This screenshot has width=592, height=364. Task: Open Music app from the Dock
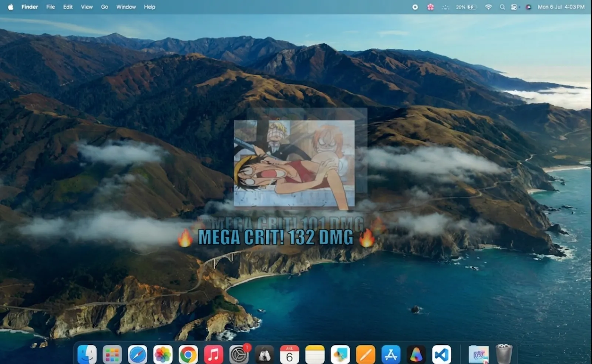coord(213,354)
